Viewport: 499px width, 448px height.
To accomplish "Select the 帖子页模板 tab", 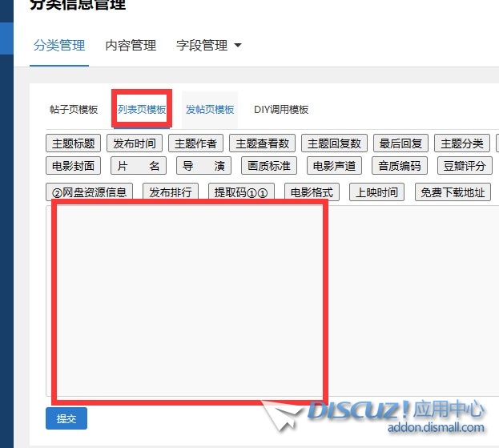I will (74, 110).
